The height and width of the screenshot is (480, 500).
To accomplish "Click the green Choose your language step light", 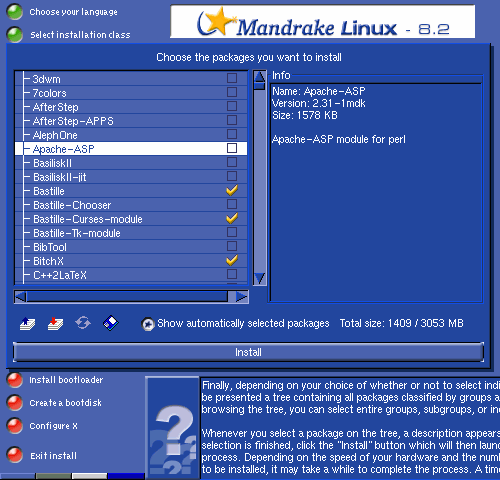I will coord(15,12).
